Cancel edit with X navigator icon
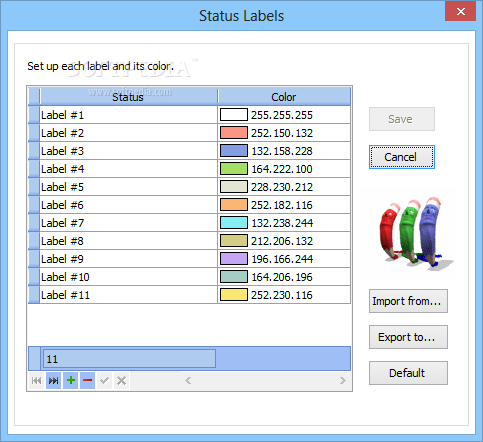This screenshot has width=483, height=442. pos(121,380)
